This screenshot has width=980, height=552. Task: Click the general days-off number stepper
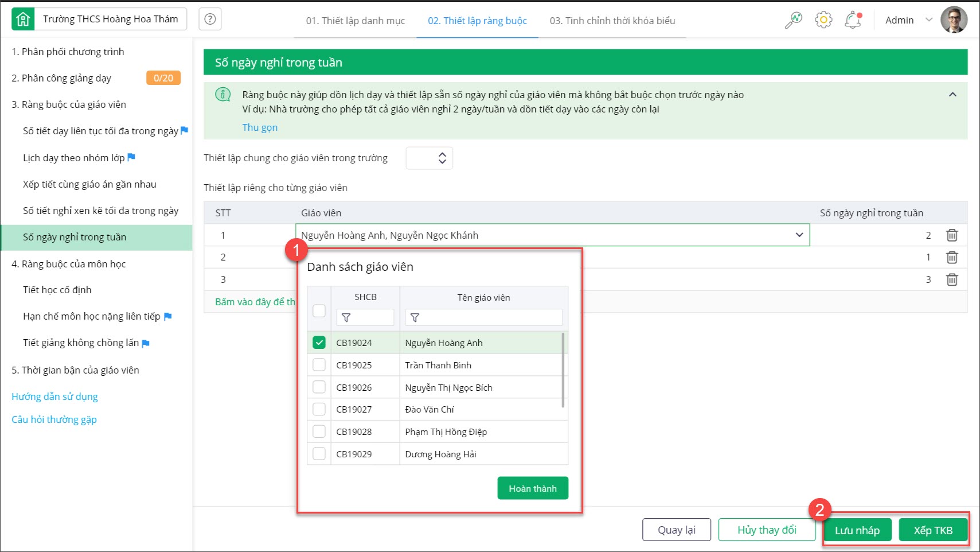442,158
